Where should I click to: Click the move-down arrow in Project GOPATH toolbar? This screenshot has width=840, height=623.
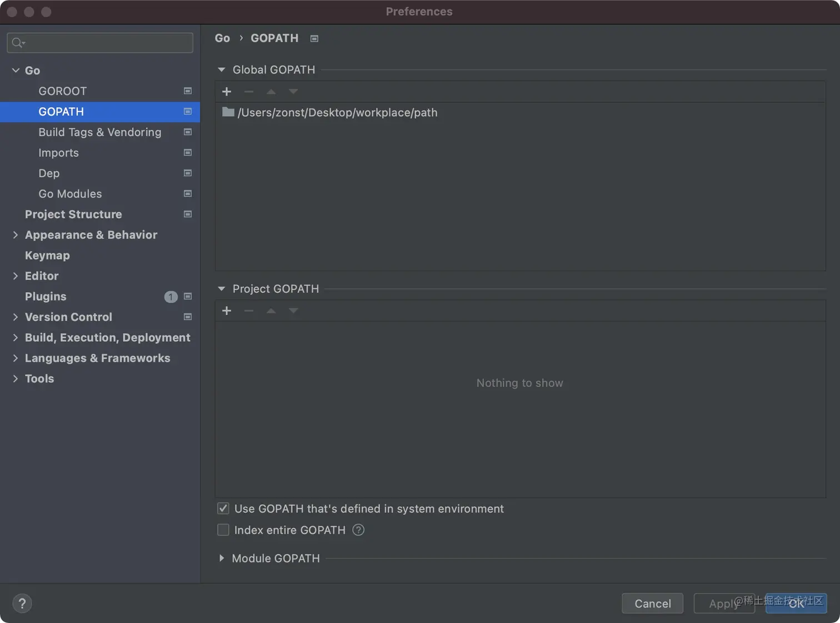tap(293, 311)
